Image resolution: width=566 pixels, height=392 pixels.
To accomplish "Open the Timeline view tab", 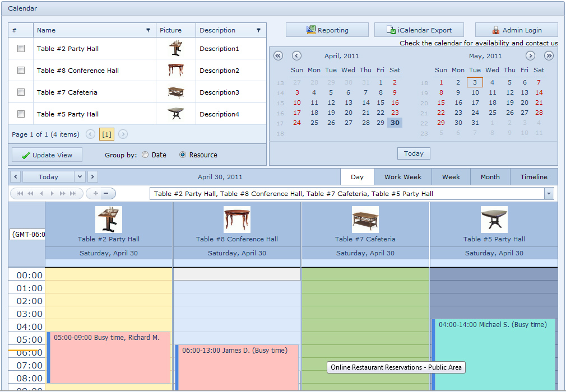I will tap(533, 176).
